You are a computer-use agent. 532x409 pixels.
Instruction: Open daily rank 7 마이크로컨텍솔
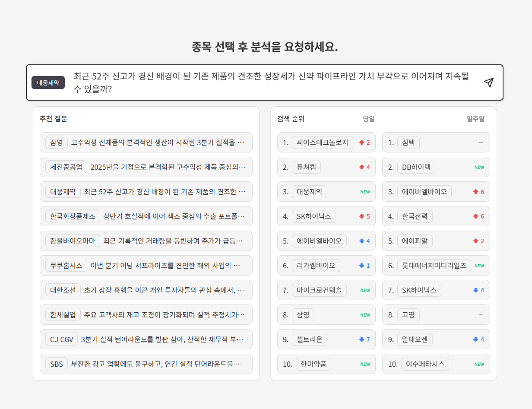pos(326,290)
